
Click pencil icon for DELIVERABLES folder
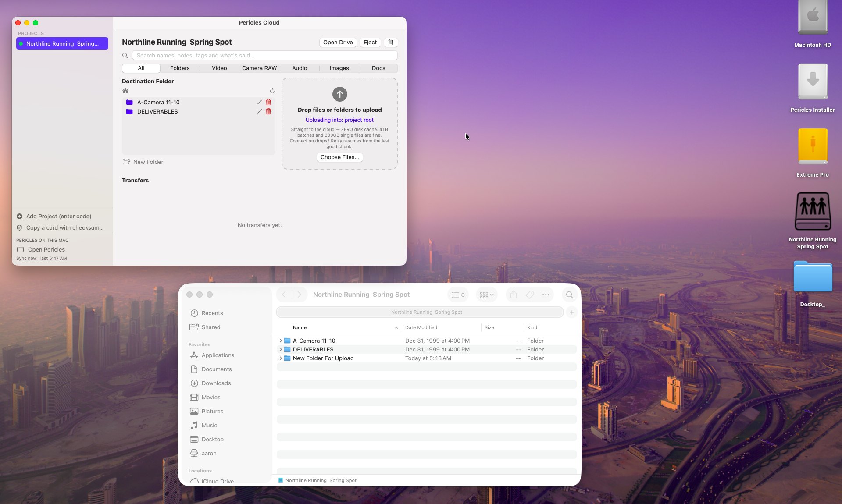(x=259, y=112)
